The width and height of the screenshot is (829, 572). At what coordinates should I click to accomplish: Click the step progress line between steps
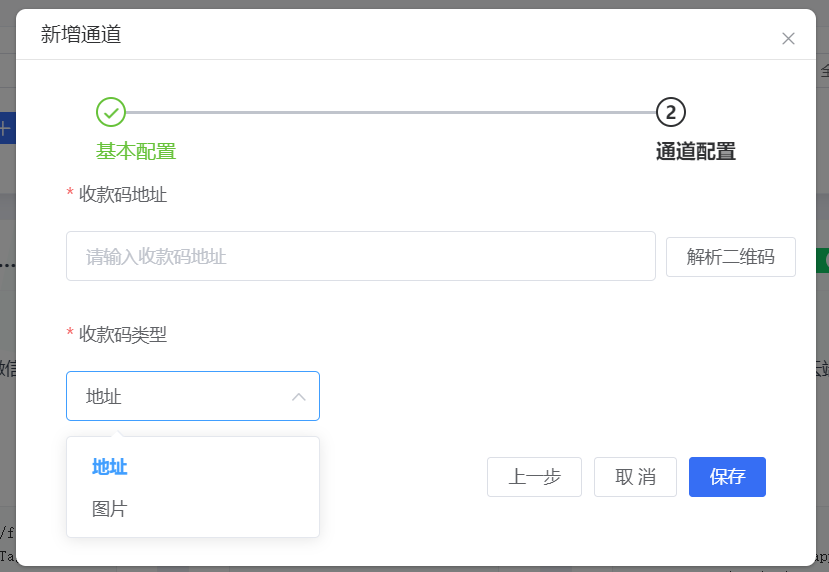click(x=390, y=112)
